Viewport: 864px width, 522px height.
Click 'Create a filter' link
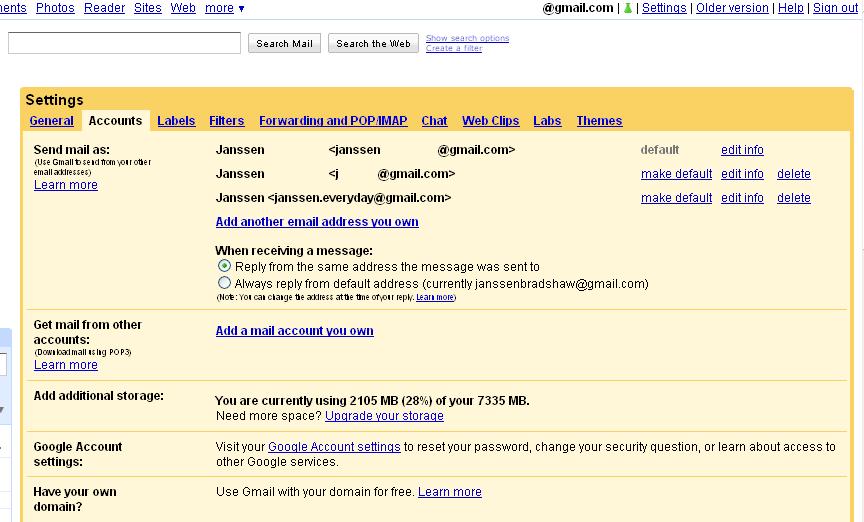(x=454, y=48)
